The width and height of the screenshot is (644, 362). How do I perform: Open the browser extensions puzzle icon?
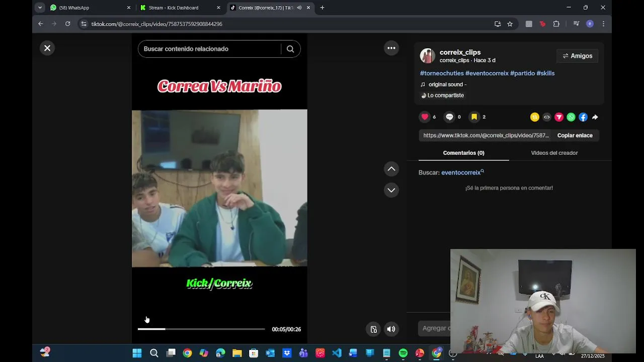[556, 24]
